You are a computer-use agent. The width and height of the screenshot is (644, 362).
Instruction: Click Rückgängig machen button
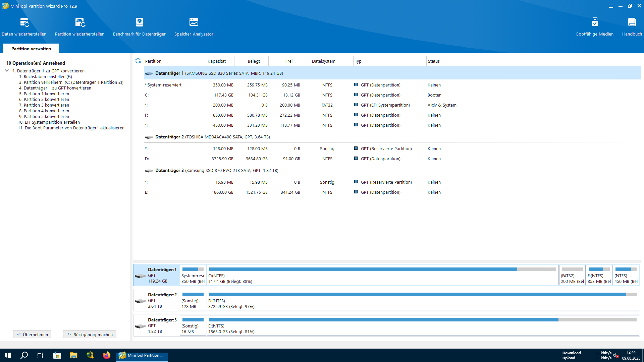(90, 335)
